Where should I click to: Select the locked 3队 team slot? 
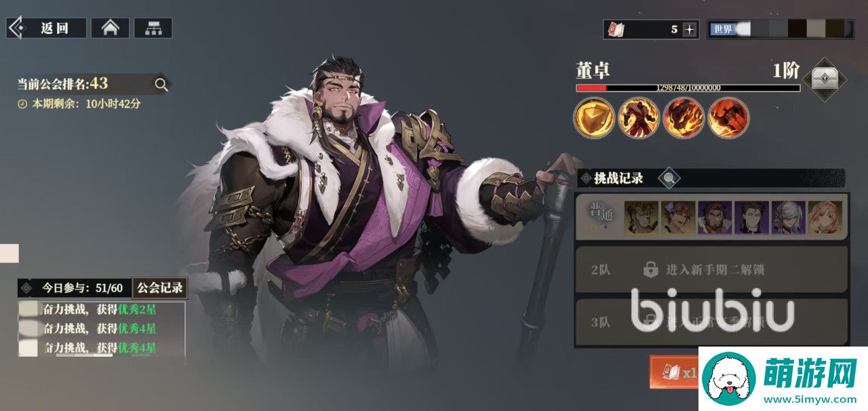click(x=711, y=323)
